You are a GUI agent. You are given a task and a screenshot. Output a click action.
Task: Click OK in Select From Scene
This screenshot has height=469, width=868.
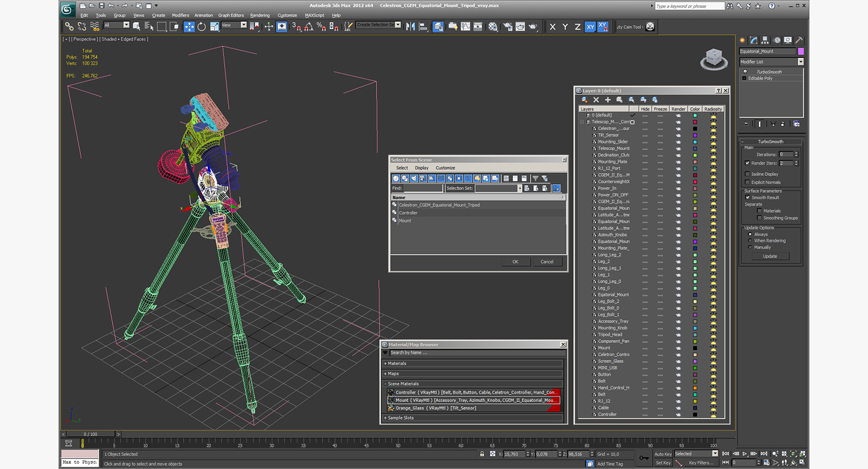515,261
